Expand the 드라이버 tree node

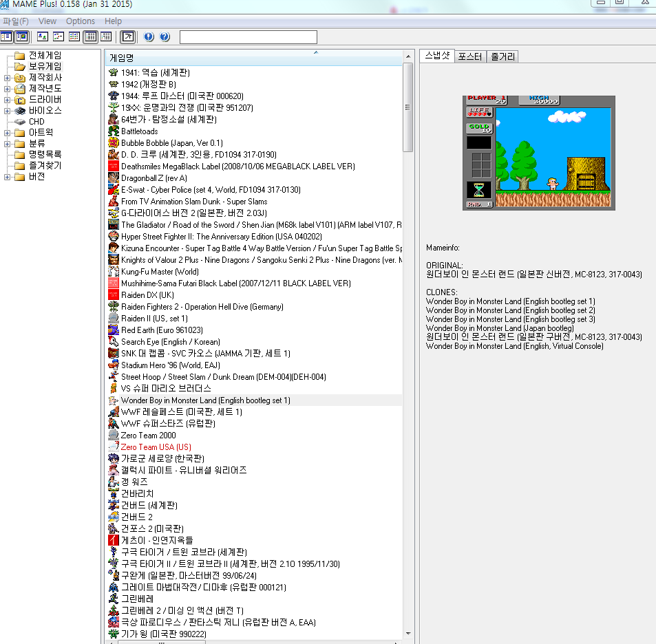click(x=7, y=100)
